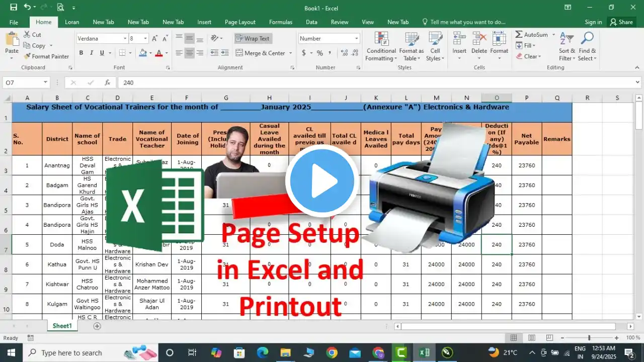The height and width of the screenshot is (362, 644).
Task: Open the Windows Start menu
Action: pyautogui.click(x=11, y=352)
